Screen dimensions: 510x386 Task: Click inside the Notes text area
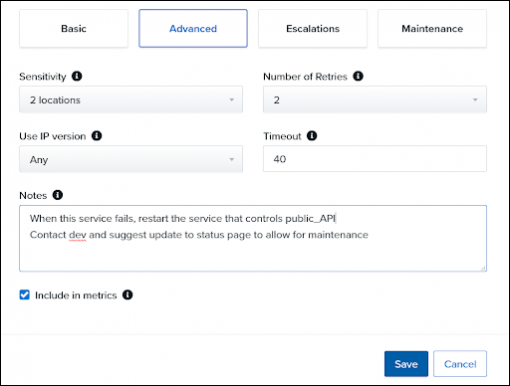point(253,238)
